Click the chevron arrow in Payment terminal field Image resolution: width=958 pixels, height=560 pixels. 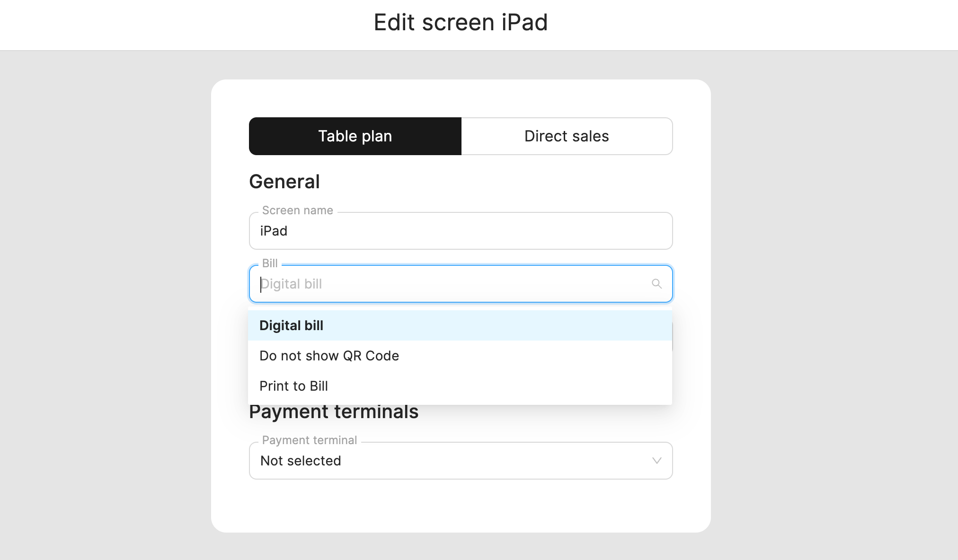pos(656,461)
